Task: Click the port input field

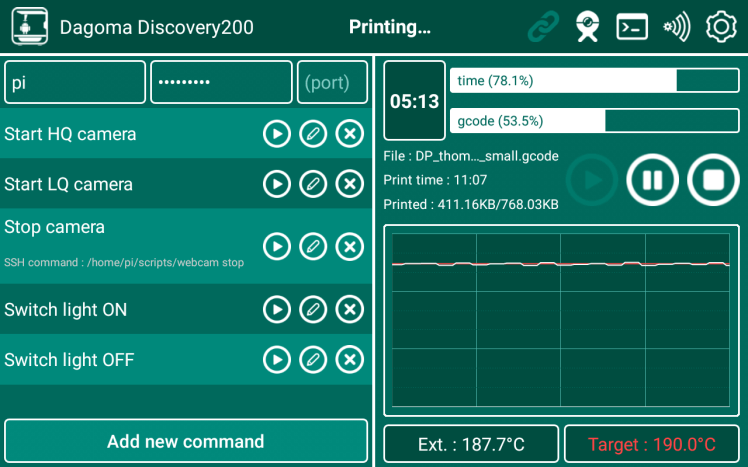Action: (x=332, y=83)
